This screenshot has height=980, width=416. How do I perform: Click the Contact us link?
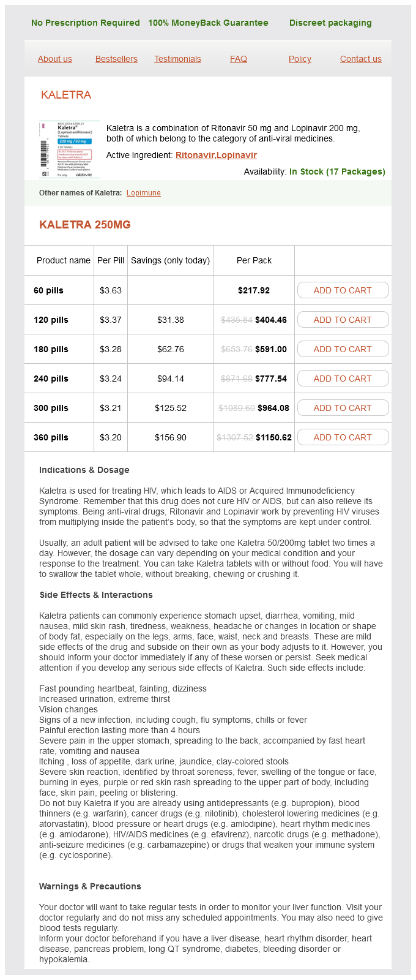pos(360,59)
